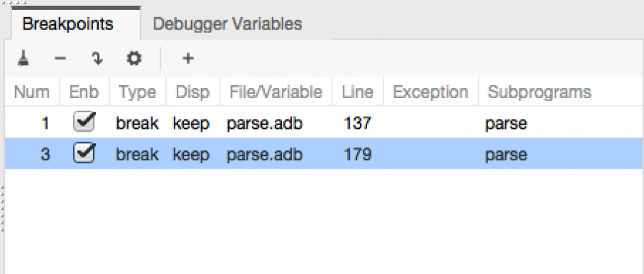Remove selected breakpoint with minus icon

point(60,59)
